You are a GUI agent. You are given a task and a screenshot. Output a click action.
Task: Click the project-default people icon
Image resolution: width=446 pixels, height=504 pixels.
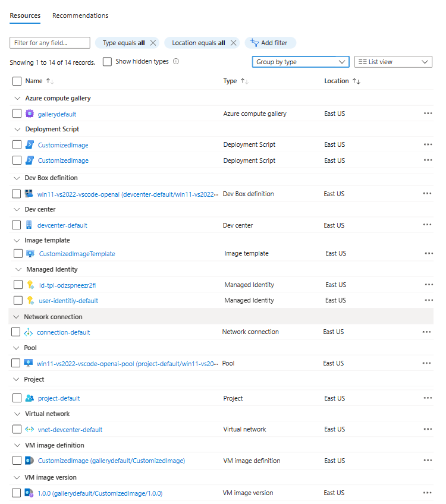(x=30, y=398)
